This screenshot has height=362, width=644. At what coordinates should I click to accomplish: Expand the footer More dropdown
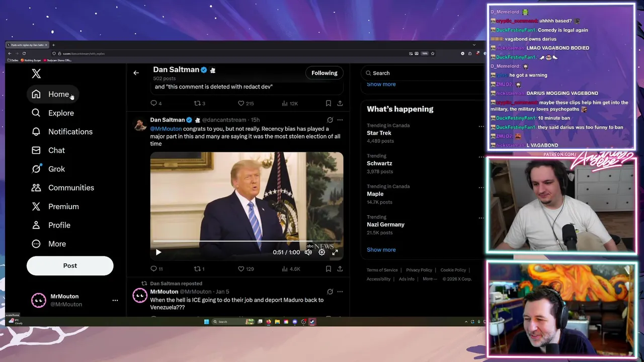pyautogui.click(x=430, y=279)
